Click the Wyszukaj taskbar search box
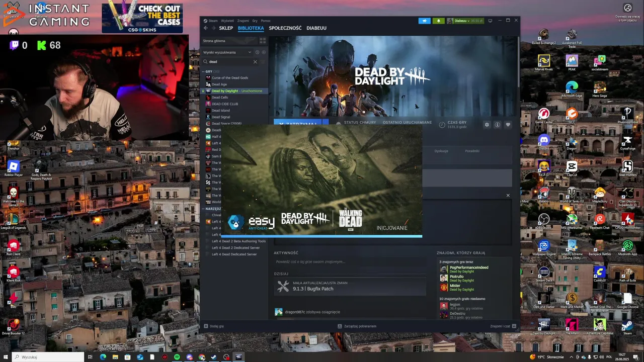Viewport: 644px width, 362px height. pyautogui.click(x=48, y=357)
